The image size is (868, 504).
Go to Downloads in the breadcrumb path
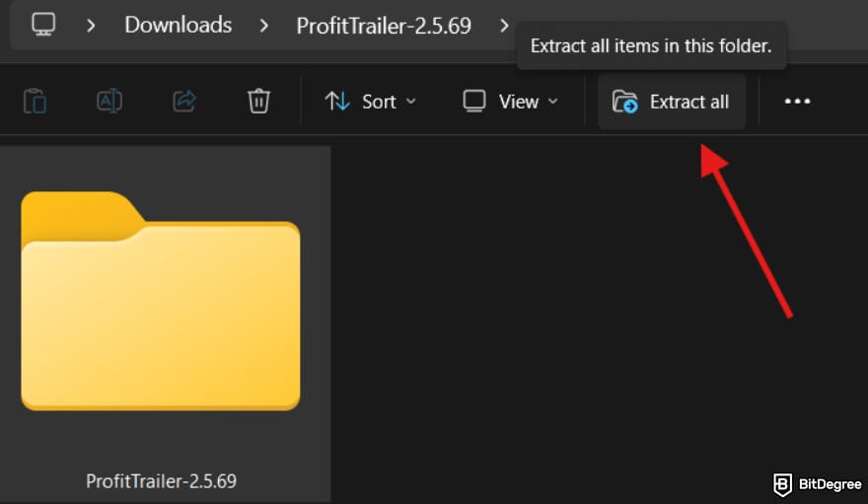coord(179,25)
